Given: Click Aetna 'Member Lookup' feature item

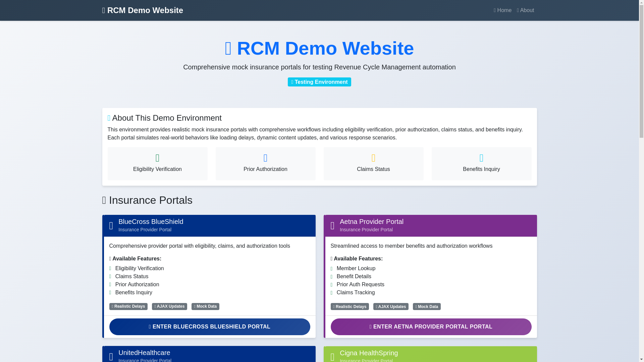Looking at the screenshot, I should 356,268.
